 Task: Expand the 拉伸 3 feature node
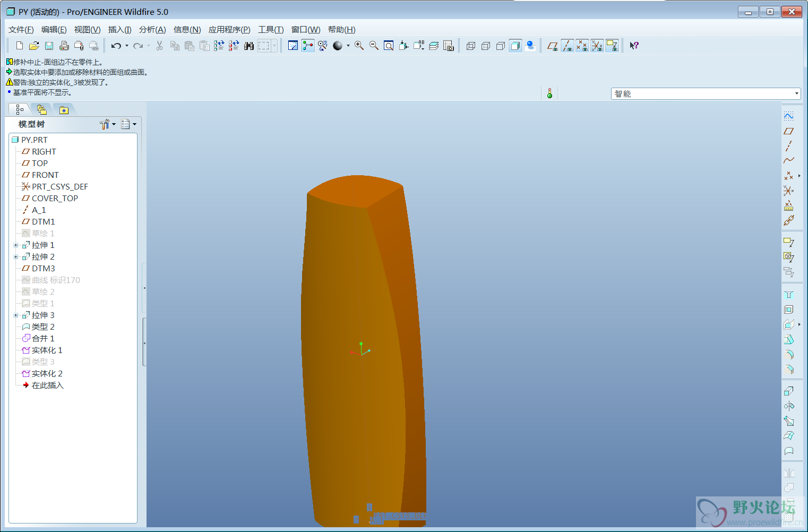coord(16,315)
